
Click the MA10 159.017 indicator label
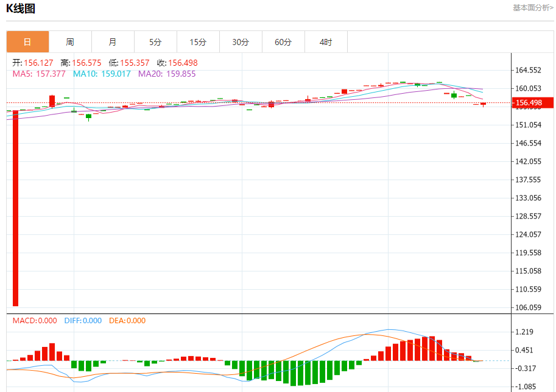(x=102, y=74)
